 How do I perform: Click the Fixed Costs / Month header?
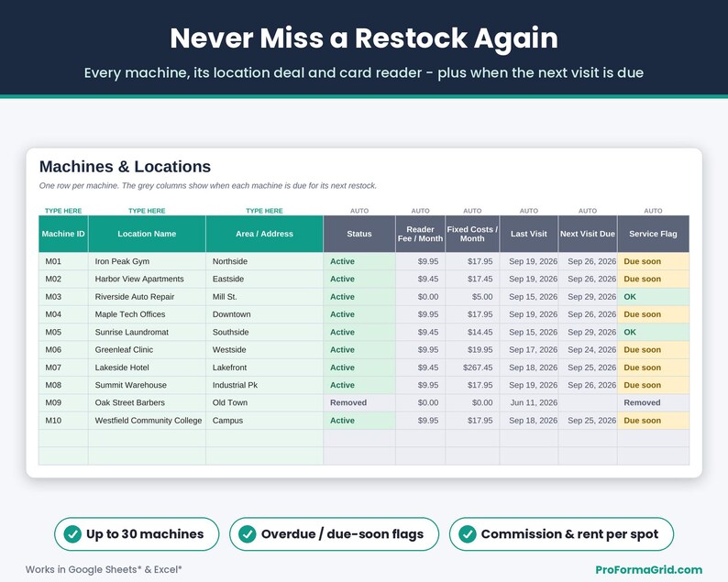[472, 234]
